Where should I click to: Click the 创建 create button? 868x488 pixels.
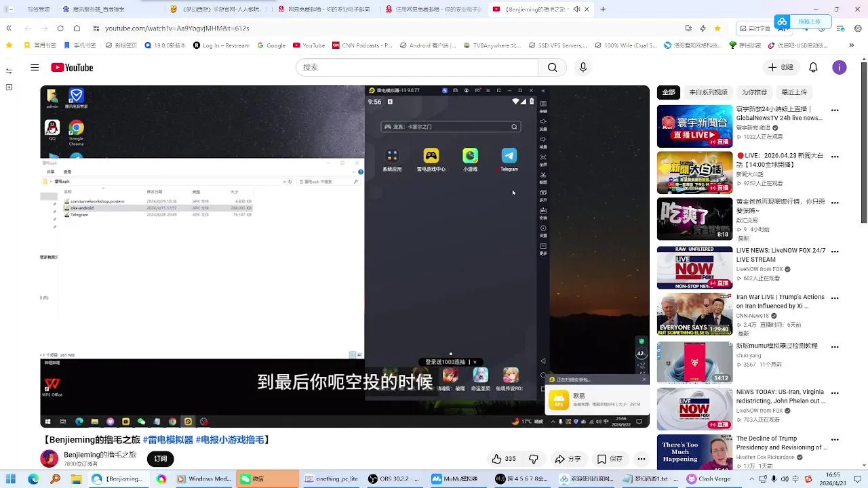click(x=781, y=67)
